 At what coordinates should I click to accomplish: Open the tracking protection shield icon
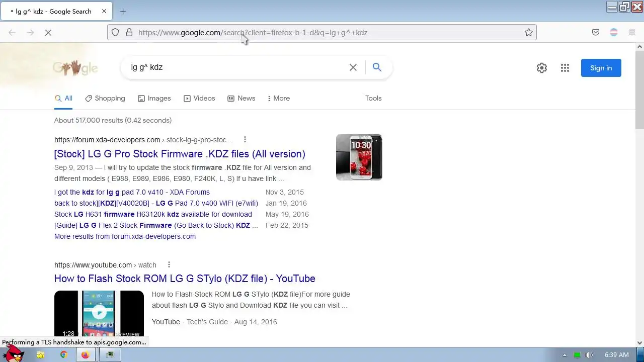pos(115,32)
